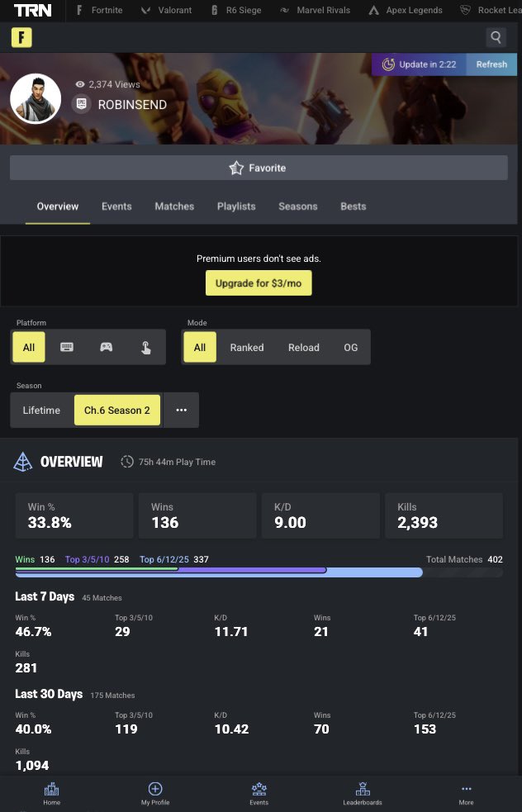Click the Overview pyramid icon
The width and height of the screenshot is (522, 812).
pos(23,462)
